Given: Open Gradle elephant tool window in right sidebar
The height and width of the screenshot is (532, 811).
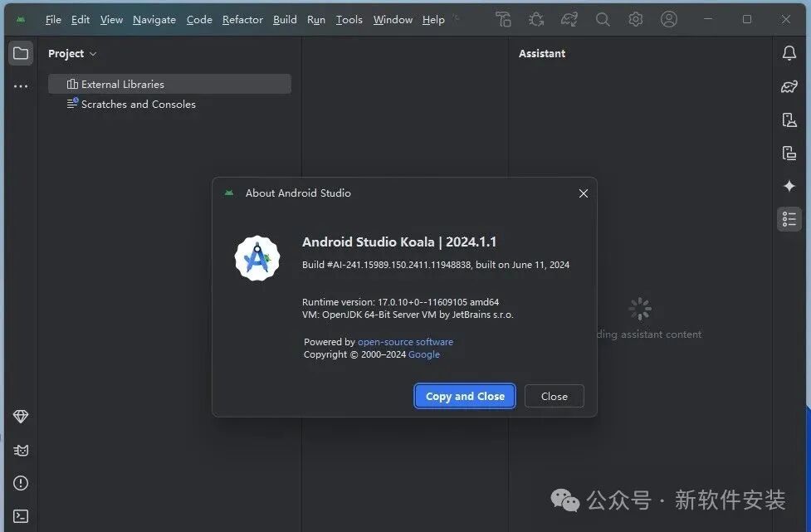Looking at the screenshot, I should (789, 86).
